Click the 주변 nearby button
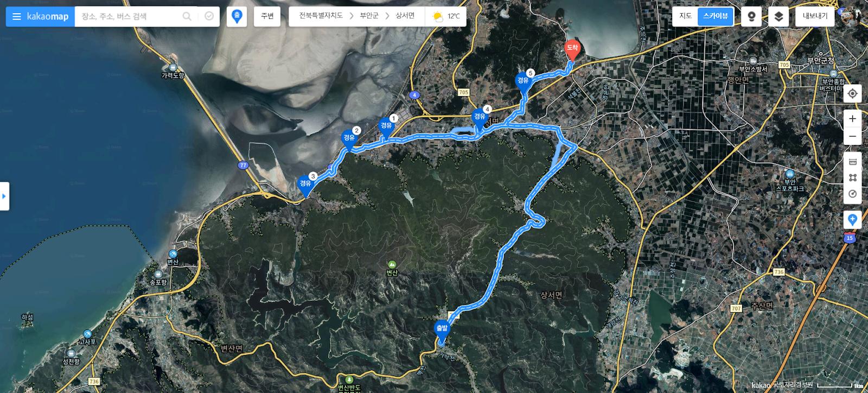The height and width of the screenshot is (393, 868). (x=267, y=16)
